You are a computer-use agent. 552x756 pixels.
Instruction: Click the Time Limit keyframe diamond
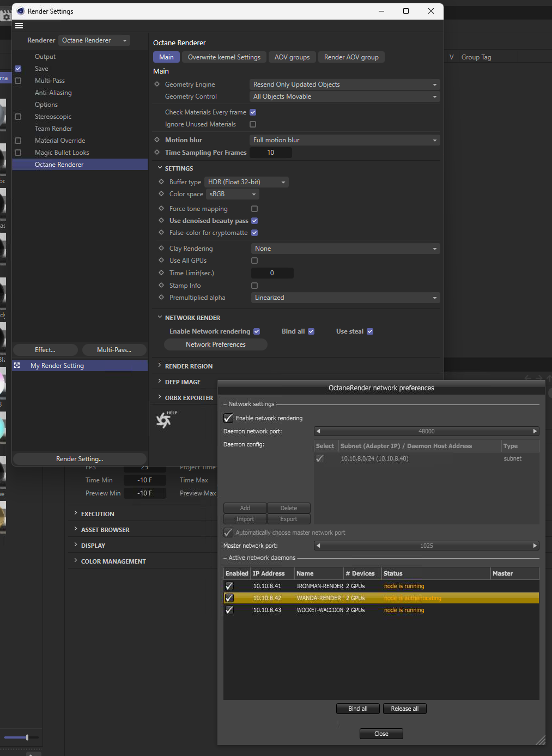point(161,273)
